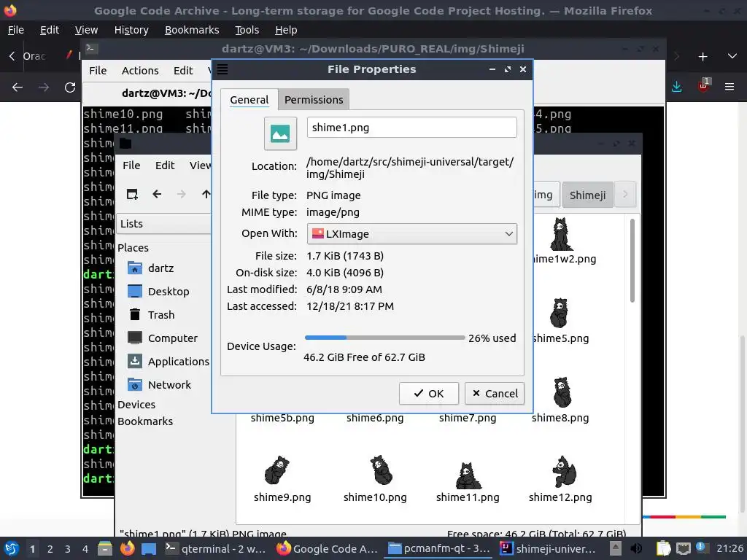Click the file manager vertical scrollbar

[632, 260]
